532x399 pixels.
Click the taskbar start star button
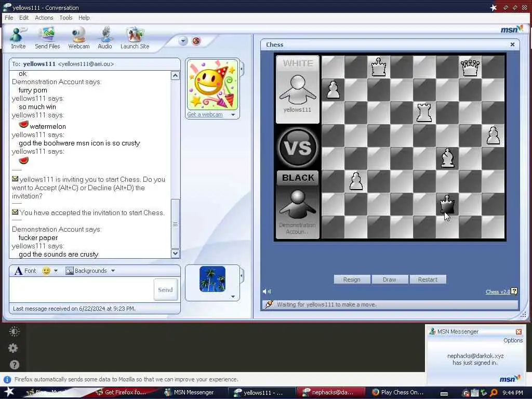click(9, 392)
